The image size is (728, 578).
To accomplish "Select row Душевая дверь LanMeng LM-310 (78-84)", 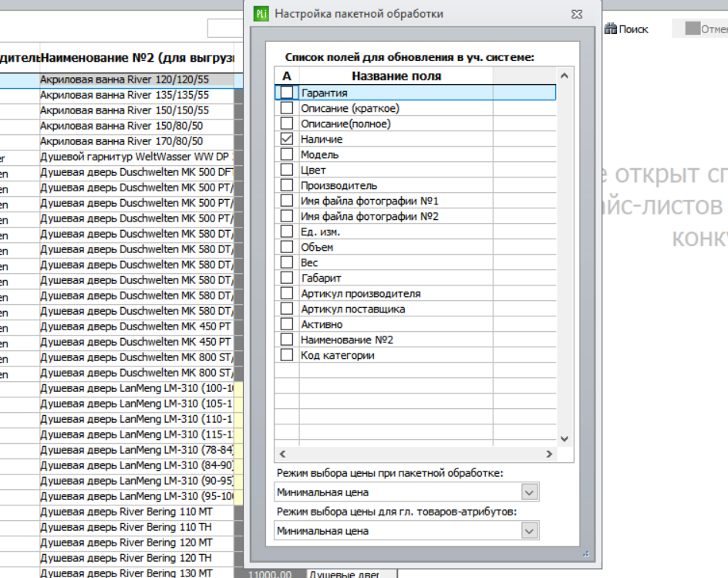I will (x=136, y=450).
